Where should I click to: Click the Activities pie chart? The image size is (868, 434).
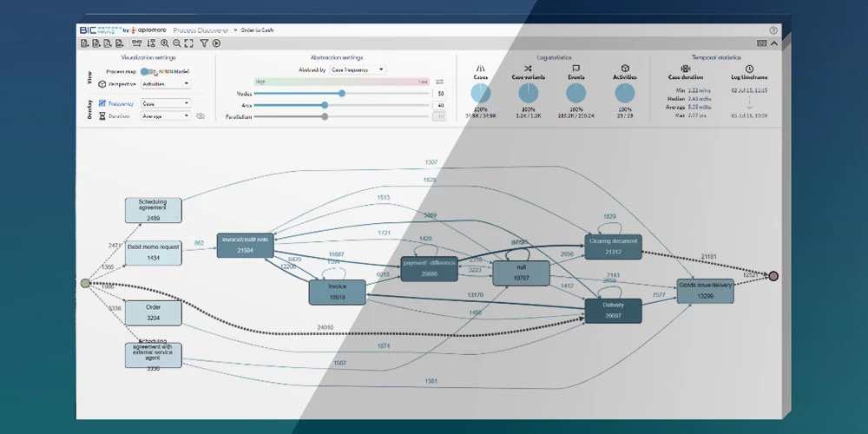pos(625,93)
